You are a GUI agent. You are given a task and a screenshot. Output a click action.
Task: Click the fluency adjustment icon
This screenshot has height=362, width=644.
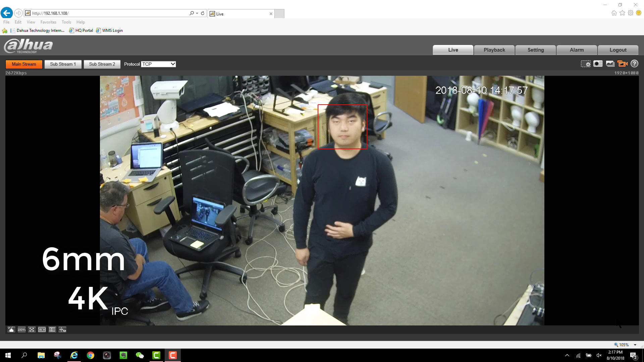pos(52,329)
